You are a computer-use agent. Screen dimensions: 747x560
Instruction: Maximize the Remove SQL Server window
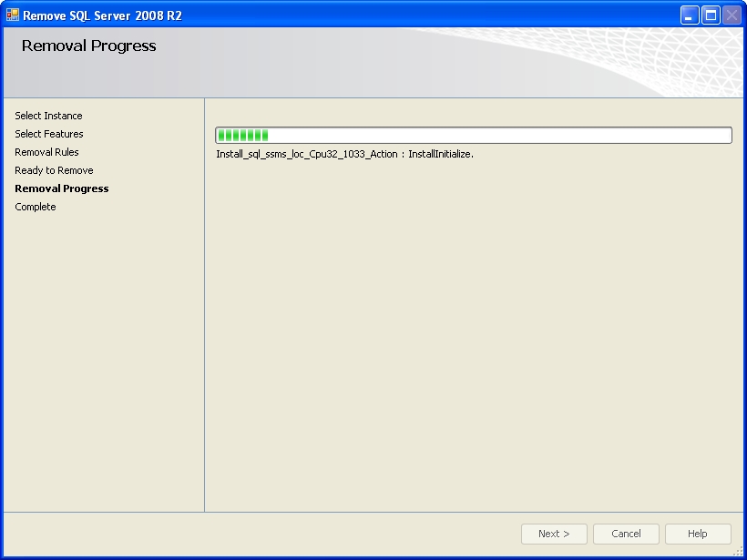[x=711, y=15]
